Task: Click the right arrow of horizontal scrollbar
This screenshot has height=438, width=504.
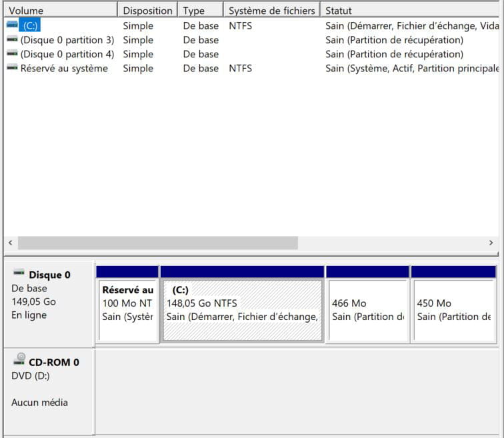Action: coord(491,243)
